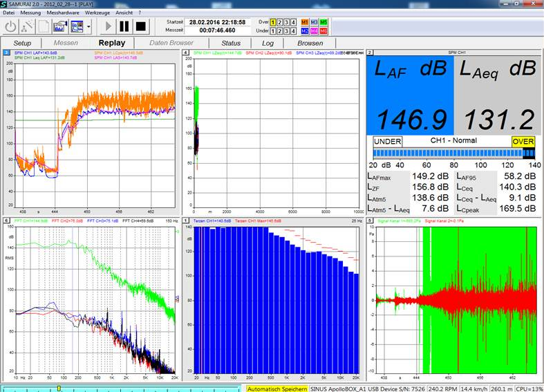544x392 pixels.
Task: Click the power icon in toolbar
Action: click(x=11, y=26)
